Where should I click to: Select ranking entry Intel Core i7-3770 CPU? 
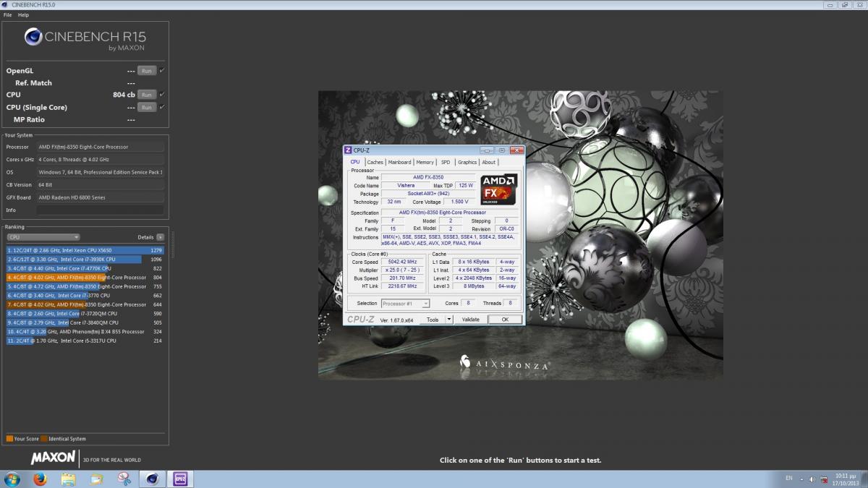point(85,296)
